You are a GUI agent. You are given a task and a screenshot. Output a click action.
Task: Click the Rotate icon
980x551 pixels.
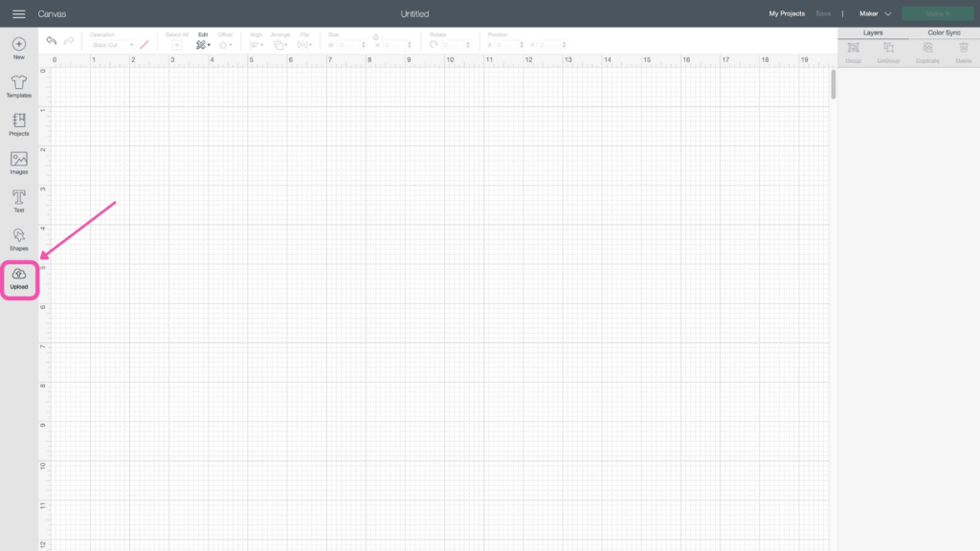pyautogui.click(x=434, y=45)
